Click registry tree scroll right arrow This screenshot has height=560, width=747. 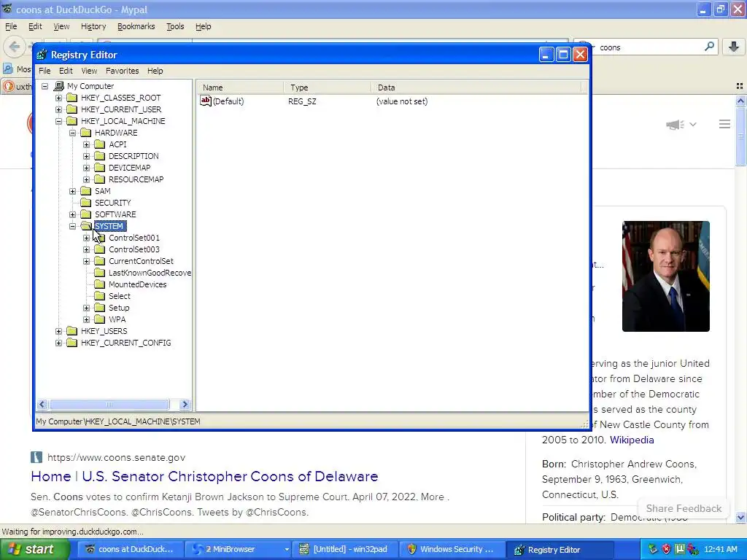click(x=185, y=404)
